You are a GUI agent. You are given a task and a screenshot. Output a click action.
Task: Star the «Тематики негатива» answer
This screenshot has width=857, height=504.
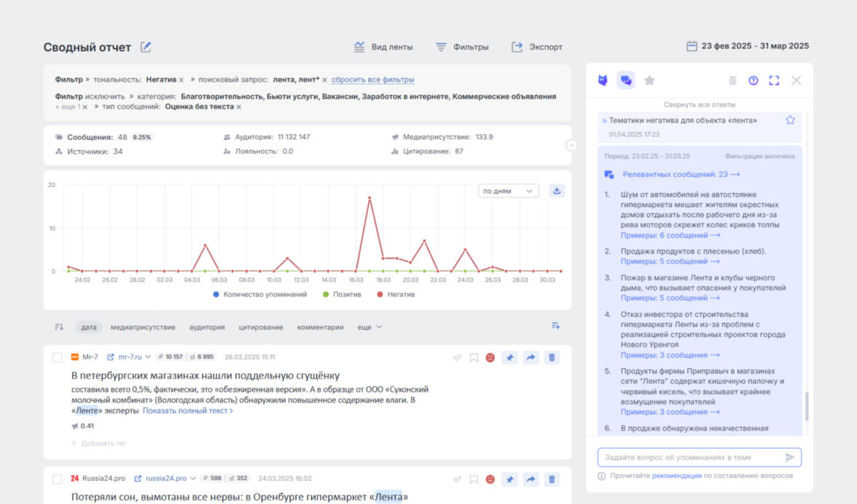[790, 120]
